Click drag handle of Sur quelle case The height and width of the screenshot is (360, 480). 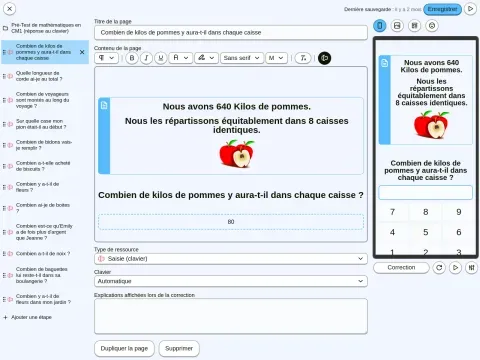pyautogui.click(x=4, y=124)
